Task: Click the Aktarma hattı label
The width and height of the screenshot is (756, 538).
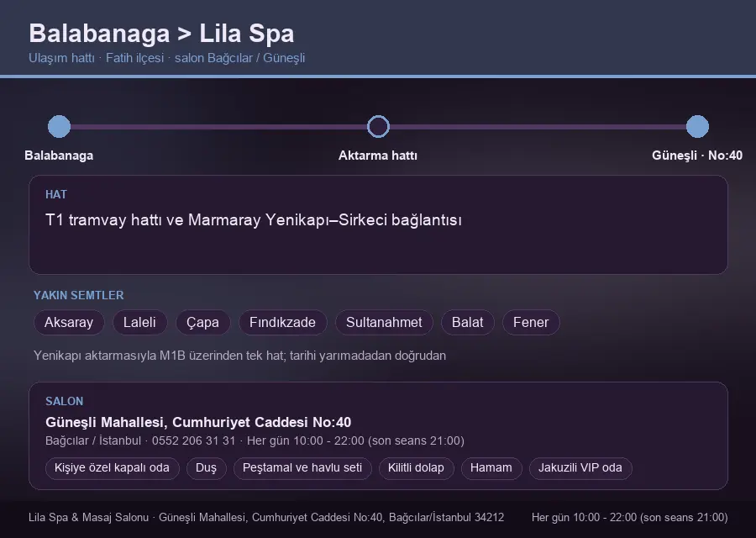Action: point(378,156)
